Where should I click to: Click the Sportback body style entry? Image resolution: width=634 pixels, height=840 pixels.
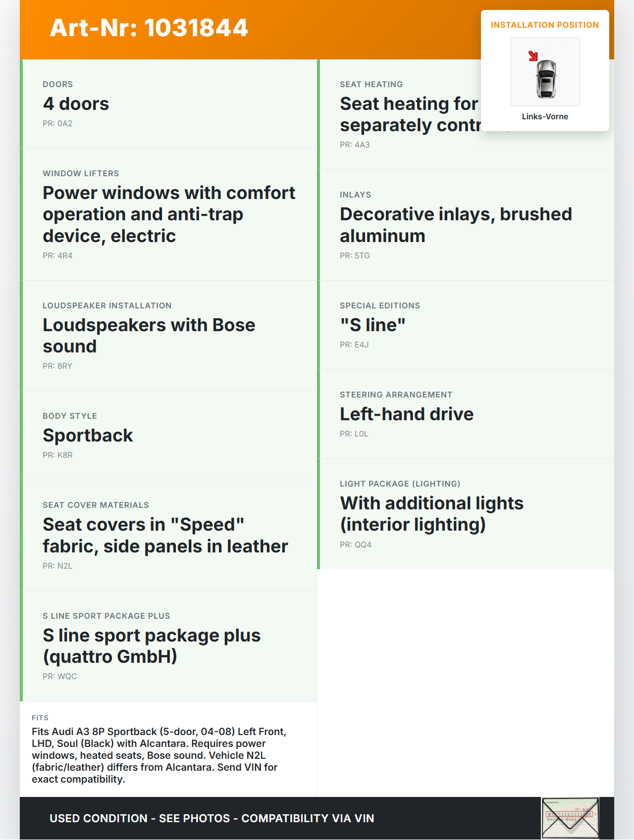tap(88, 436)
